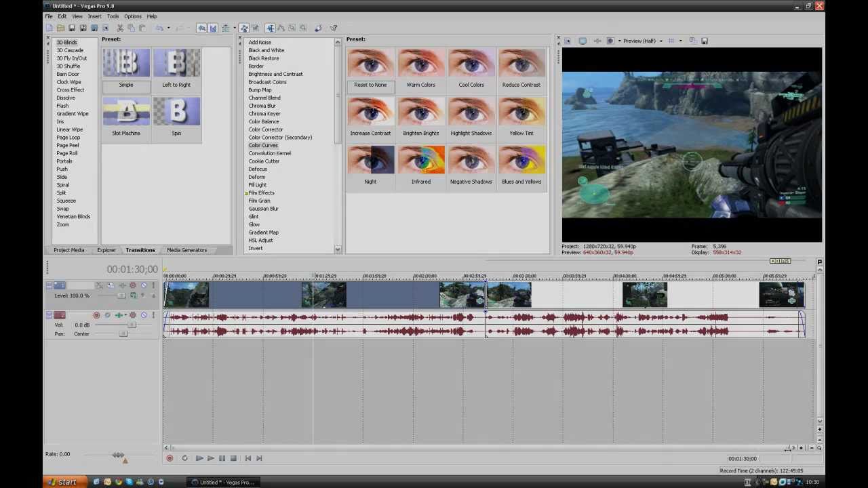Click Vegas Pro 9.0 taskbar button
Image resolution: width=868 pixels, height=488 pixels.
224,482
